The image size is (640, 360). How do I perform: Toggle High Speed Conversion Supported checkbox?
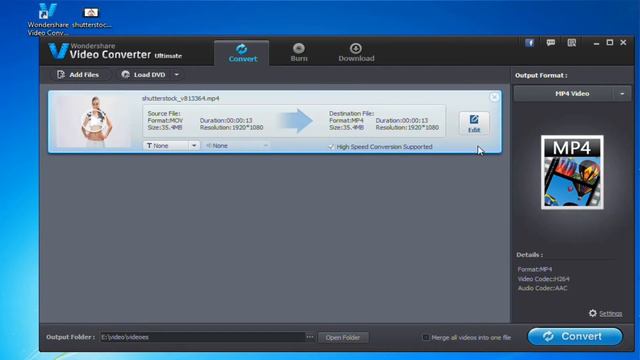click(x=331, y=147)
